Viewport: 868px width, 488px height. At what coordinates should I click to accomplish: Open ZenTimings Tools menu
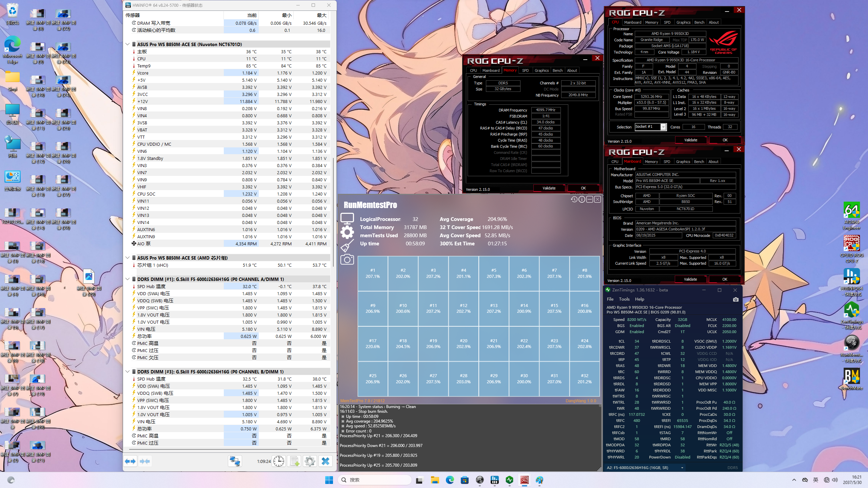coord(624,299)
